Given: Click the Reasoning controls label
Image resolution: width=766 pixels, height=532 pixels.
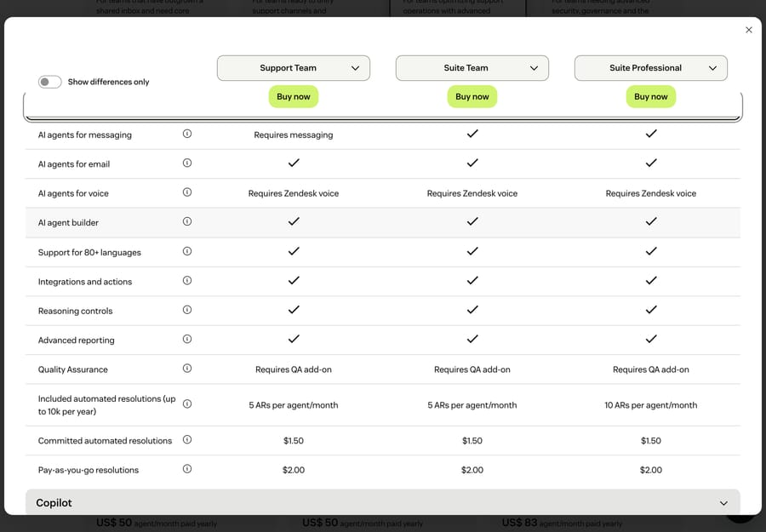Looking at the screenshot, I should point(75,312).
